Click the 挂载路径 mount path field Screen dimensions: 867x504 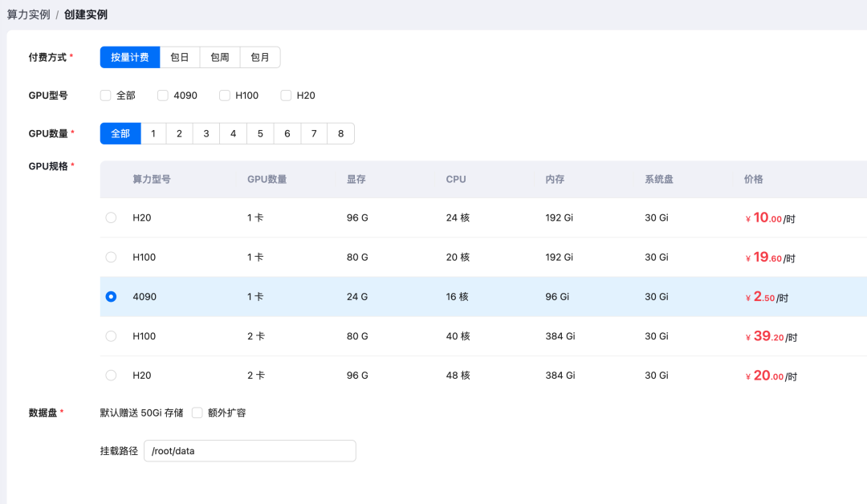(x=249, y=451)
